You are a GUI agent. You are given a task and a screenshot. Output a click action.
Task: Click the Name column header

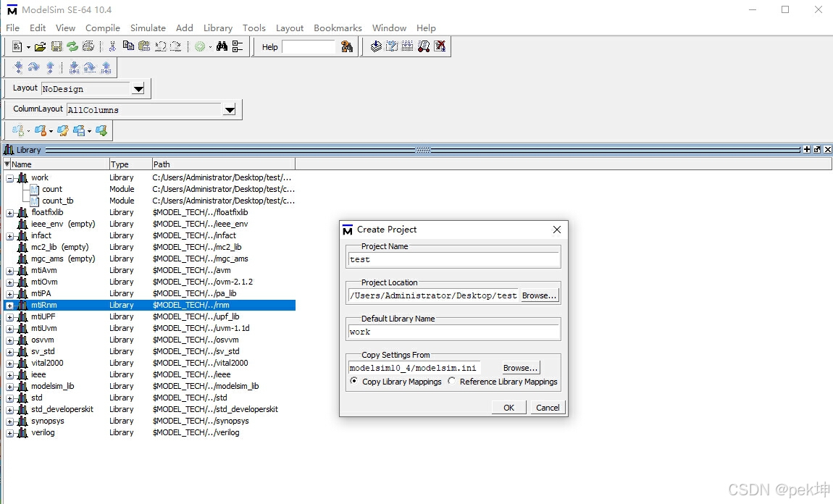coord(60,164)
